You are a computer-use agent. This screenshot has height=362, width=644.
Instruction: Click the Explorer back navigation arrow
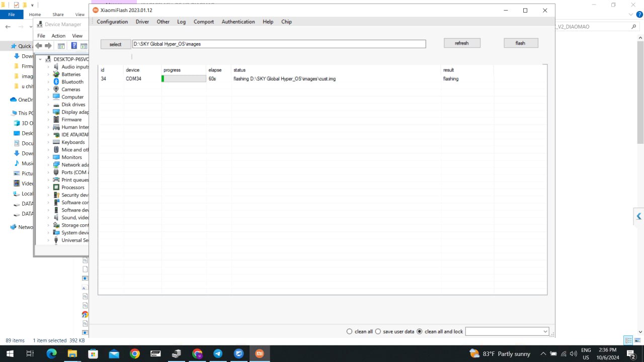pos(8,27)
